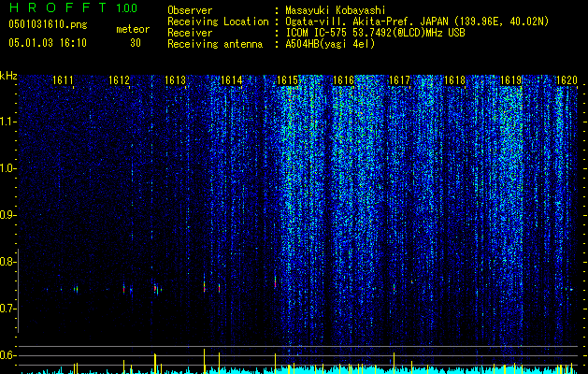Click the Ogata-vill. Akita-Pref. JAPAN location text
Viewport: 588px width, 374px height.
pyautogui.click(x=417, y=22)
